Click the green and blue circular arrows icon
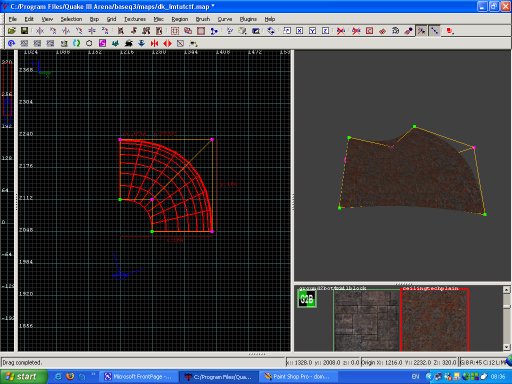Image resolution: width=512 pixels, height=384 pixels. (x=76, y=43)
